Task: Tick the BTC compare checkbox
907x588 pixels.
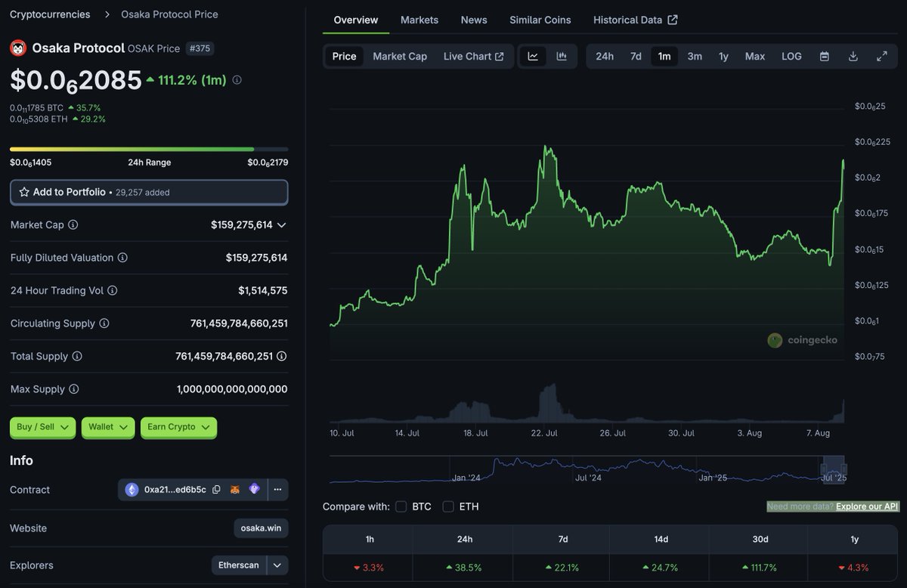Action: coord(401,506)
